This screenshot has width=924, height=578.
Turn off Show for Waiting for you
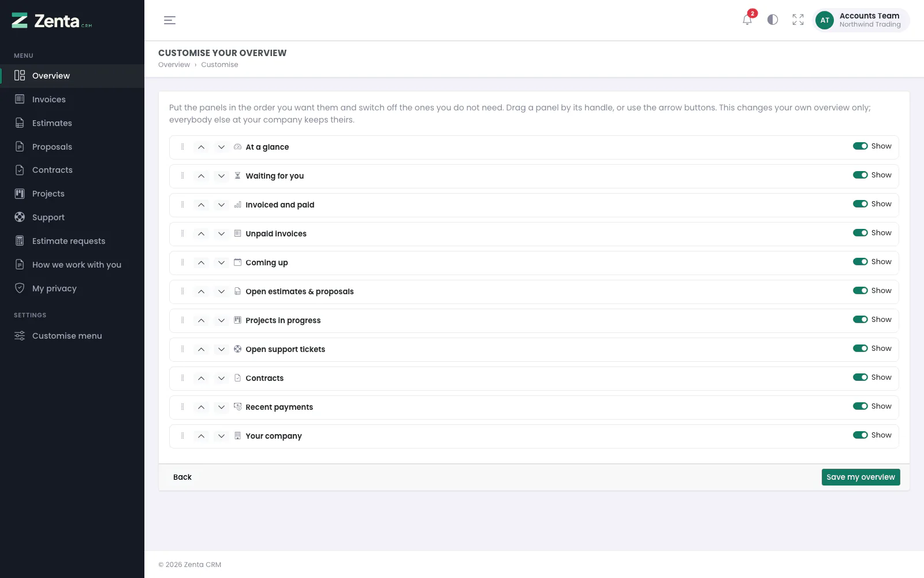(x=860, y=175)
